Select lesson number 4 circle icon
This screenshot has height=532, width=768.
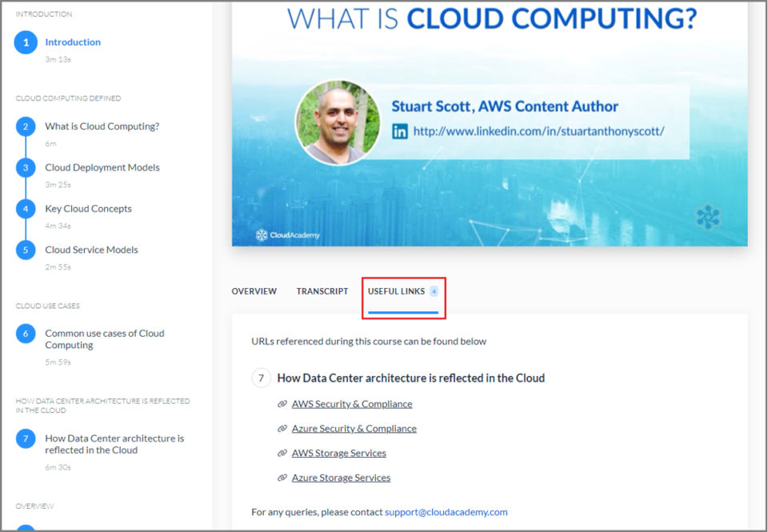pyautogui.click(x=26, y=209)
